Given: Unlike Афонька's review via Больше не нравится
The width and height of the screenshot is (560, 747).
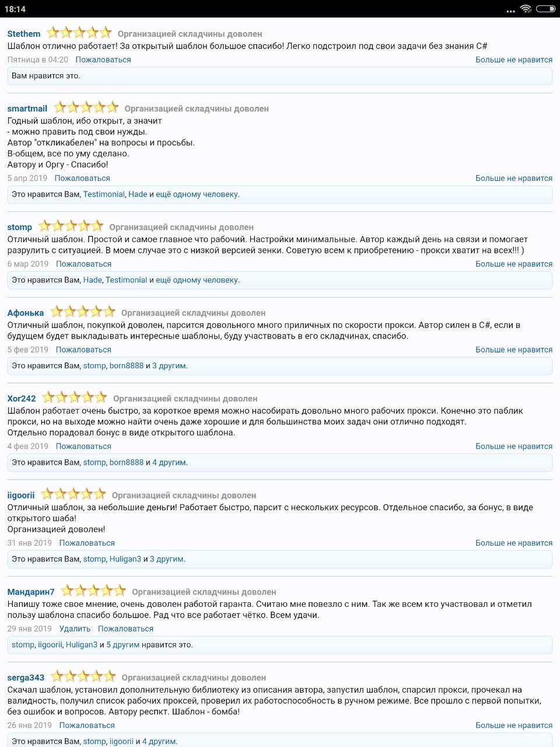Looking at the screenshot, I should (x=513, y=350).
